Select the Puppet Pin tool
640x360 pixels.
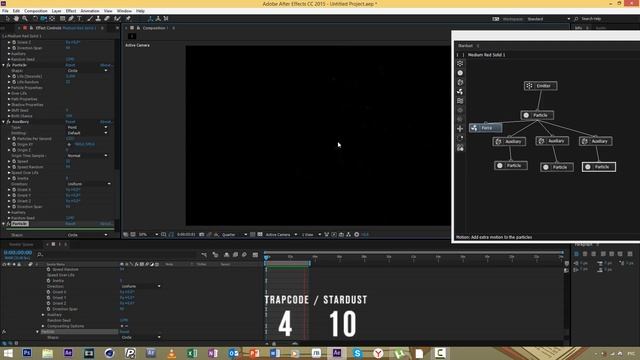pyautogui.click(x=128, y=19)
